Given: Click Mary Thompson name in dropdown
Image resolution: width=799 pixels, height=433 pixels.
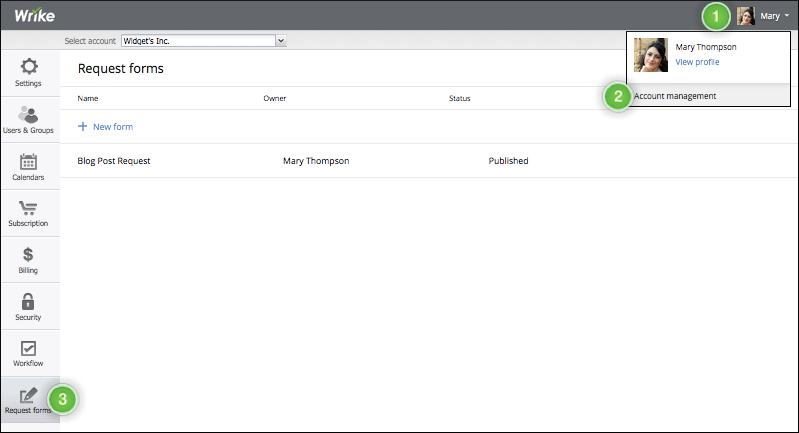Looking at the screenshot, I should pyautogui.click(x=706, y=47).
